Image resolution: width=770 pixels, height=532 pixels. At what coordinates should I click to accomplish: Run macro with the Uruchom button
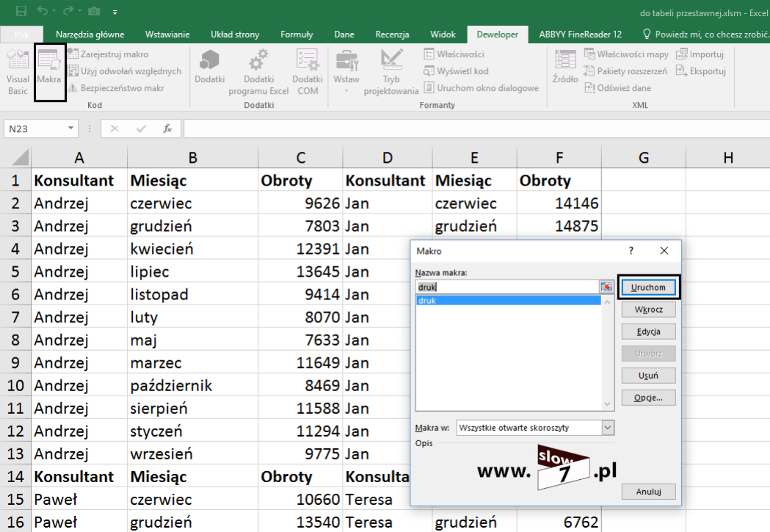(x=649, y=288)
